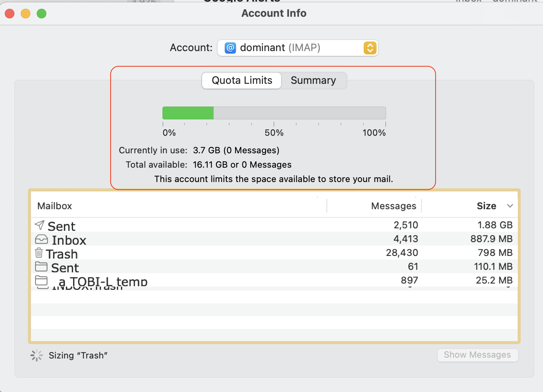The width and height of the screenshot is (543, 392).
Task: Select the Sent mailbox with 2,510 messages
Action: pos(274,225)
